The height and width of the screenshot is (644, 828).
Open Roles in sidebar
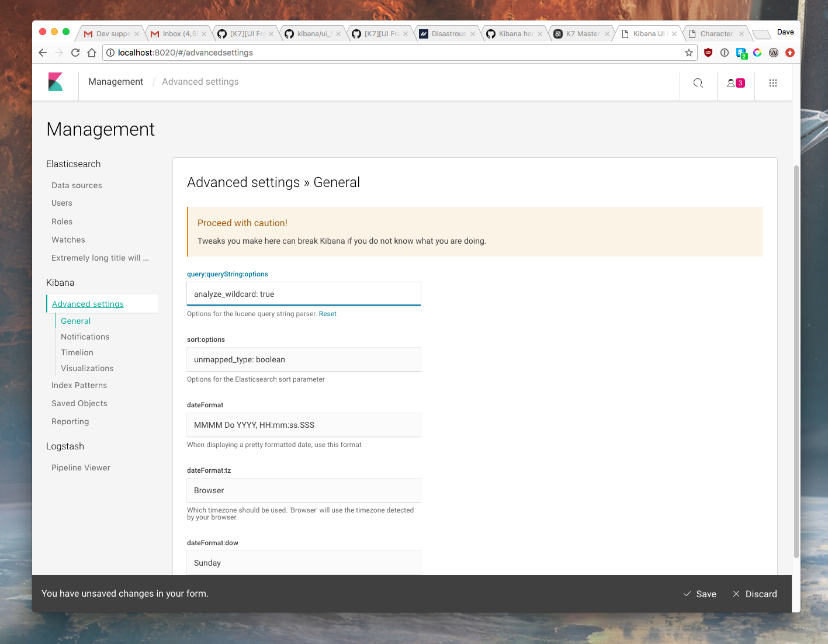62,221
